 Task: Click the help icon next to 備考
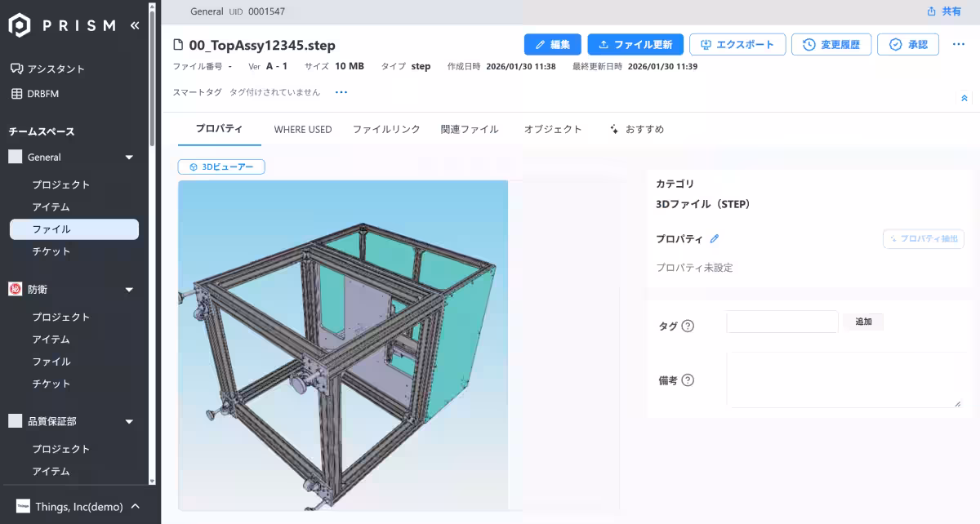tap(688, 379)
